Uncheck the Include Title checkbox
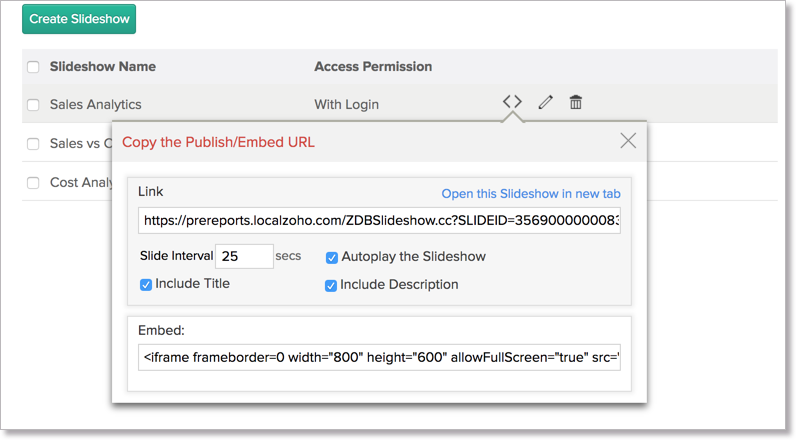796x440 pixels. 147,284
